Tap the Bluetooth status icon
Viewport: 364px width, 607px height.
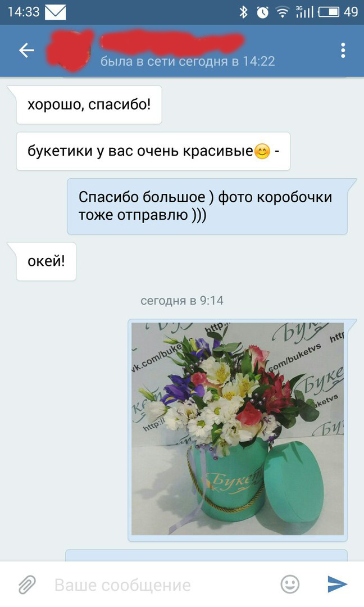tap(243, 12)
